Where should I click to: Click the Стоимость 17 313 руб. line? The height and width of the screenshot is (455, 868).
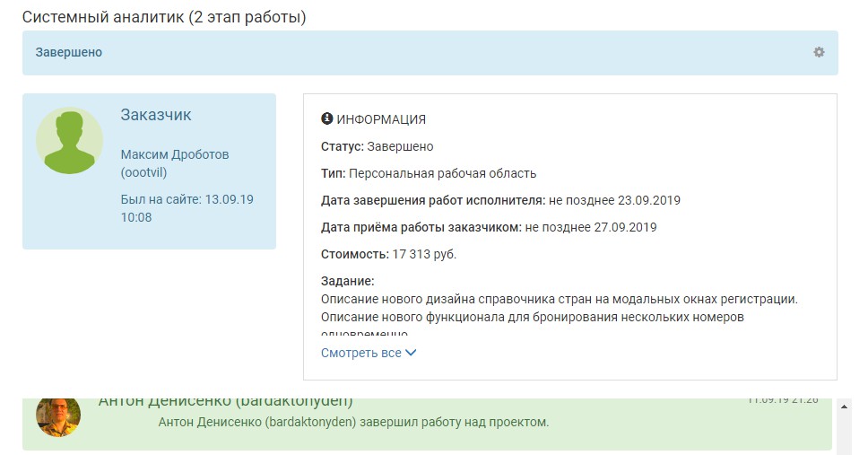[x=388, y=254]
